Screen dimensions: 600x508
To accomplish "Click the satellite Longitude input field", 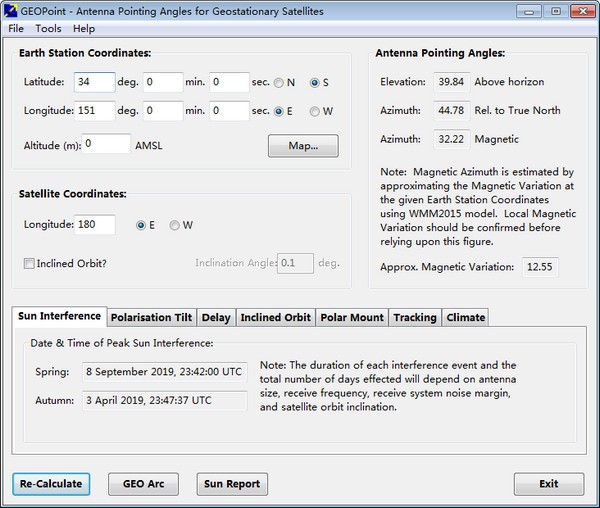I will pyautogui.click(x=94, y=225).
